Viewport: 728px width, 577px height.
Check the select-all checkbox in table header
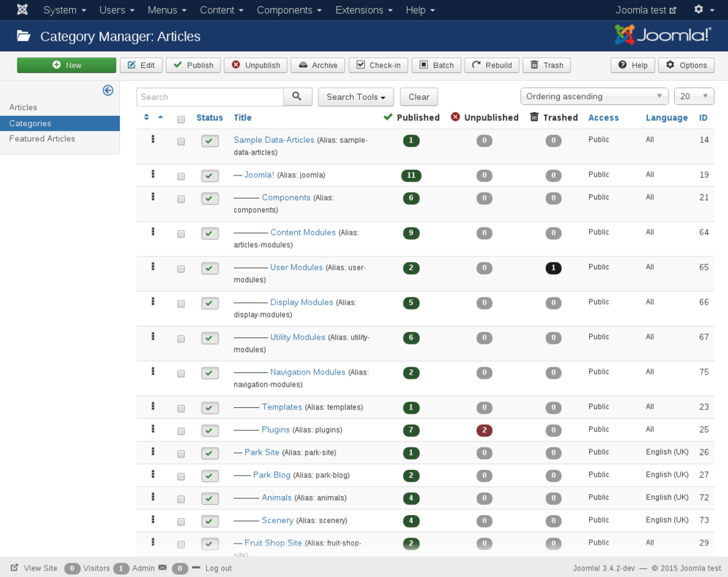tap(181, 119)
